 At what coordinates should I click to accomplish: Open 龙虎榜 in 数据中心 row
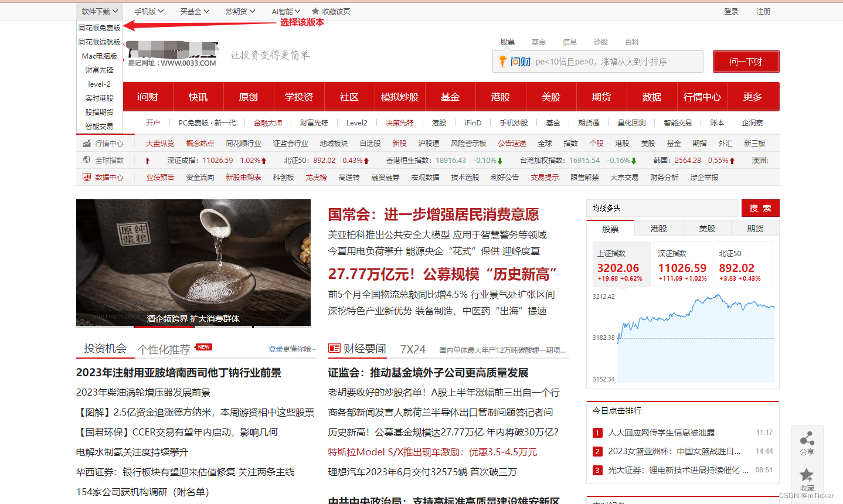click(x=316, y=177)
